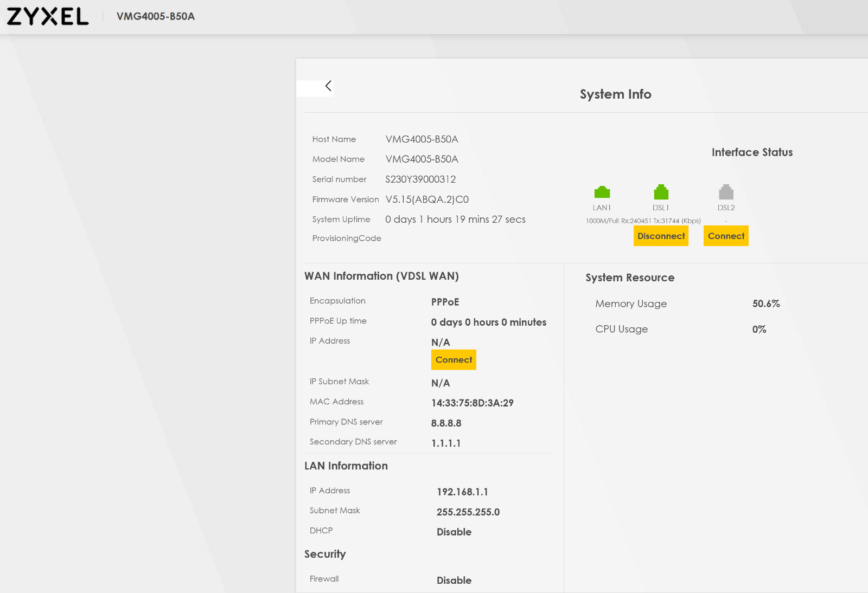This screenshot has height=593, width=868.
Task: Click the MAC Address label
Action: click(x=336, y=402)
